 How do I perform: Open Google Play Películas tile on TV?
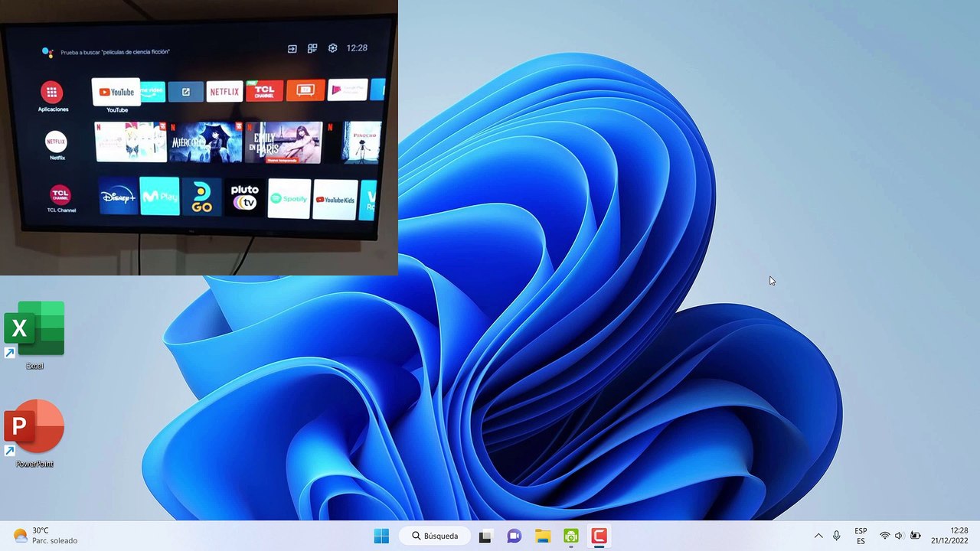pos(348,90)
